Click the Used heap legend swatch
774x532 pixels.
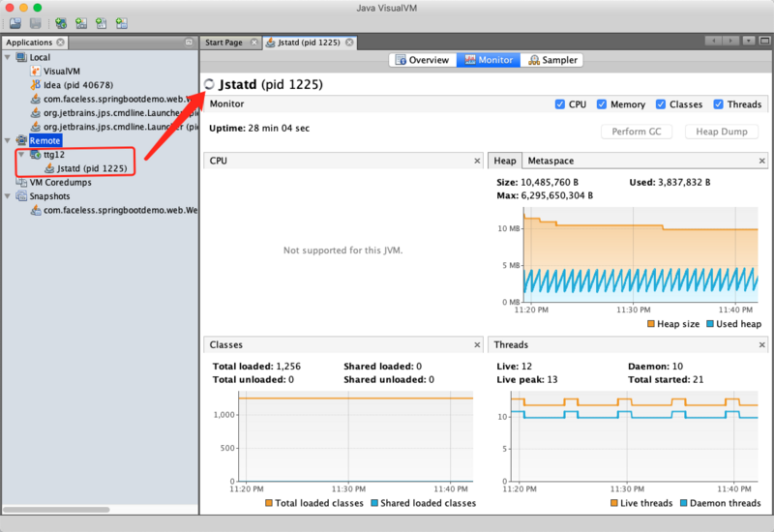tap(710, 324)
